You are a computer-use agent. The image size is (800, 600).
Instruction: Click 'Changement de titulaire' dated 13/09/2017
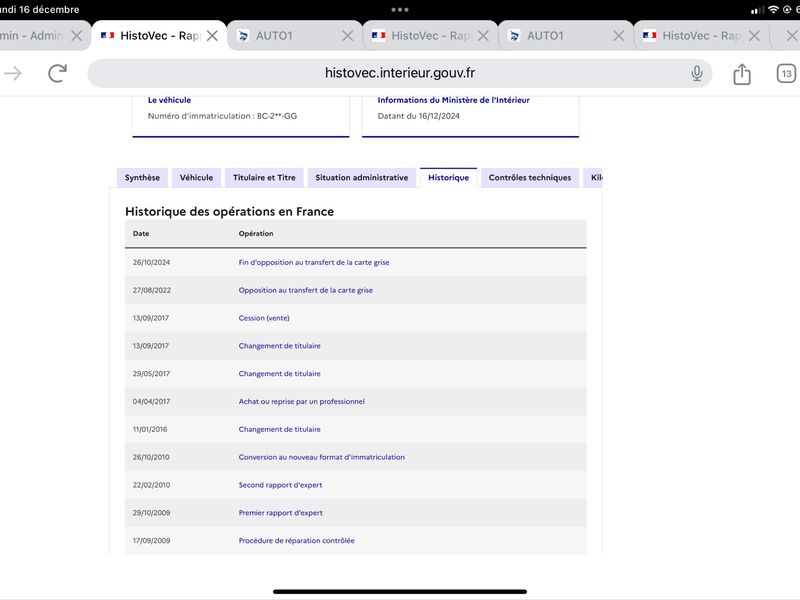click(280, 346)
